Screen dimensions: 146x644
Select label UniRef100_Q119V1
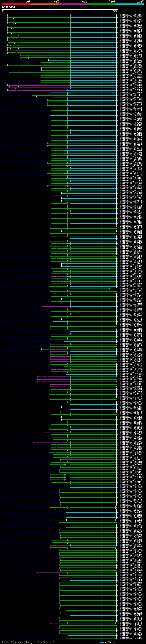131,100
